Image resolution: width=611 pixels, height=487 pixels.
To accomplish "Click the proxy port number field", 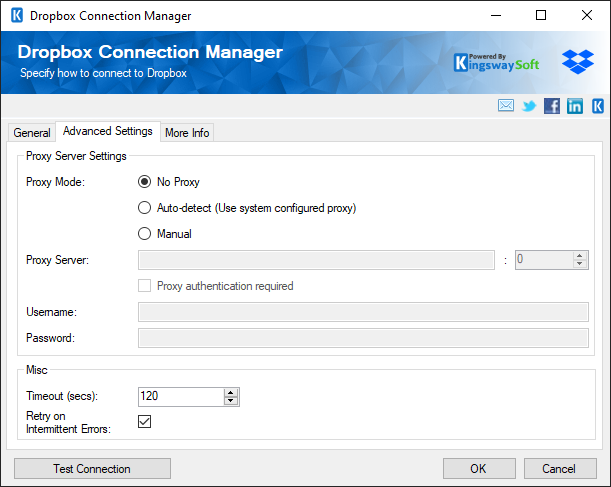I will coord(544,260).
